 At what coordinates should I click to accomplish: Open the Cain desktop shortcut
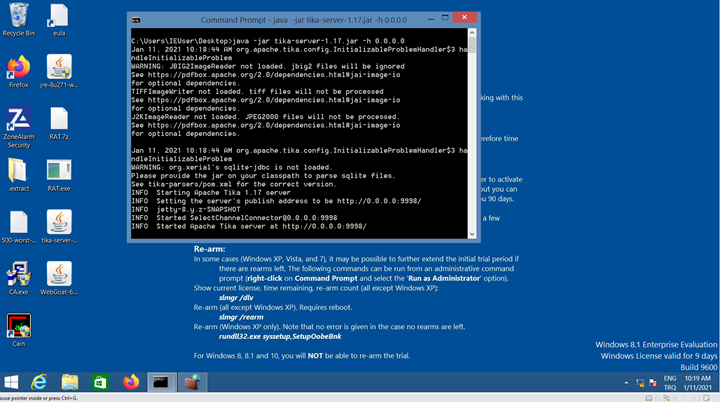tap(18, 330)
